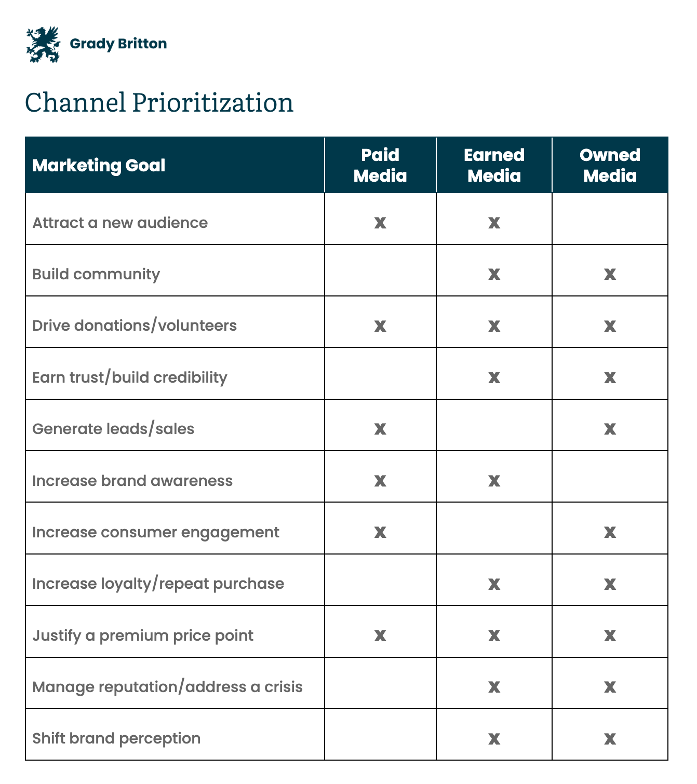
Task: Click Earned Media X for Build community
Action: tap(494, 275)
